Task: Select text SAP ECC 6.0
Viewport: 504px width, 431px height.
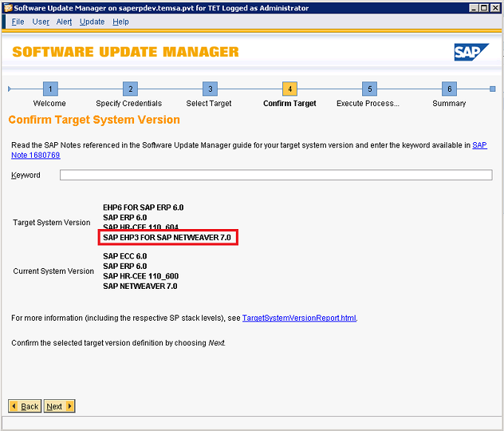Action: tap(124, 256)
